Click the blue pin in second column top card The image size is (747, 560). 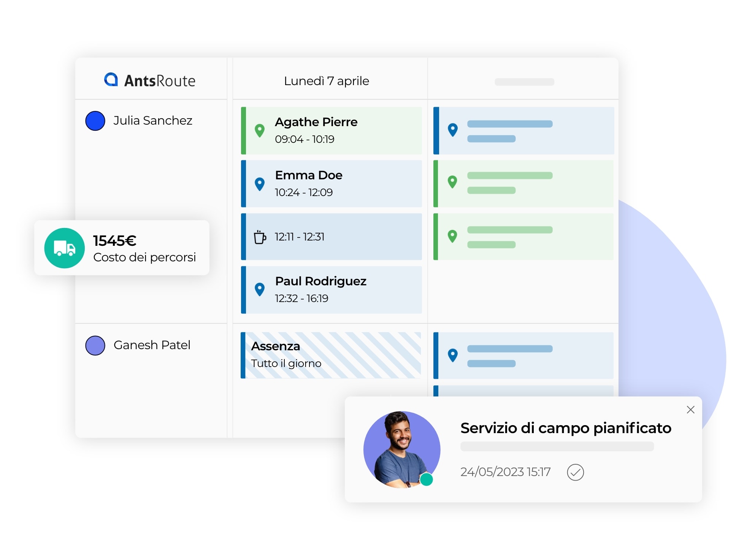pyautogui.click(x=452, y=130)
